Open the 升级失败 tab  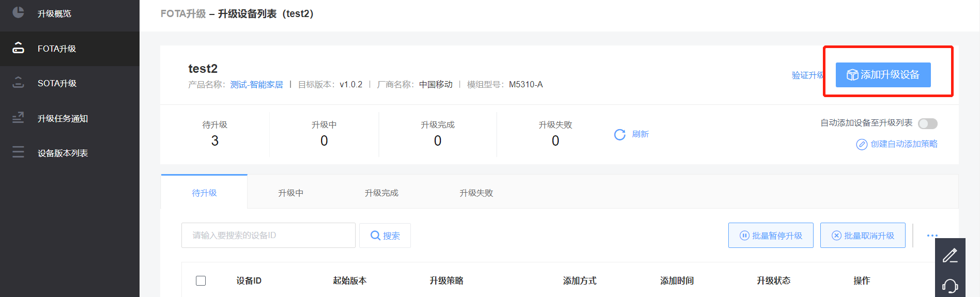476,193
